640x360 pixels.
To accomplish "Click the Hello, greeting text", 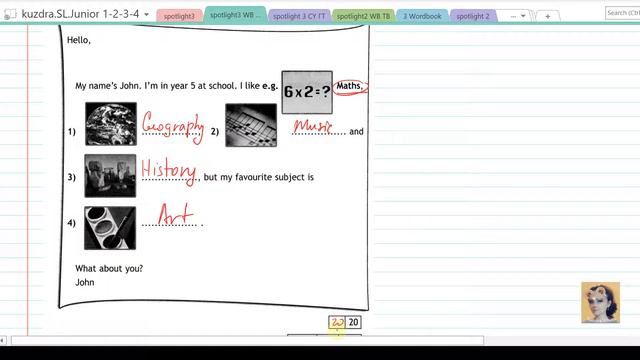I will 79,40.
